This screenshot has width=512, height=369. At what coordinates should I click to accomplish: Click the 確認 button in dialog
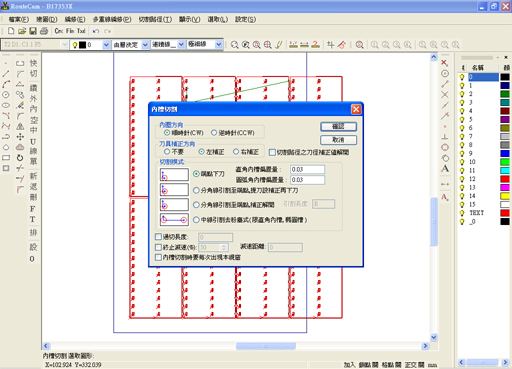pos(338,126)
